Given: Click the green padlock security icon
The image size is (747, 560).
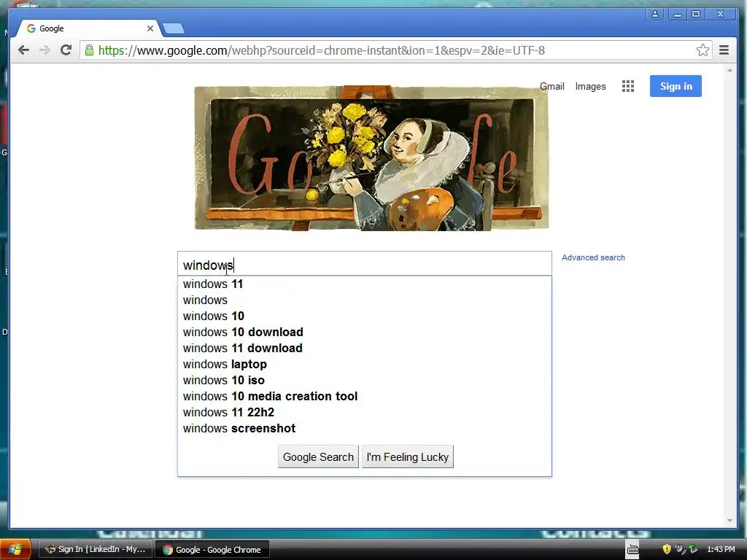Looking at the screenshot, I should [x=89, y=50].
